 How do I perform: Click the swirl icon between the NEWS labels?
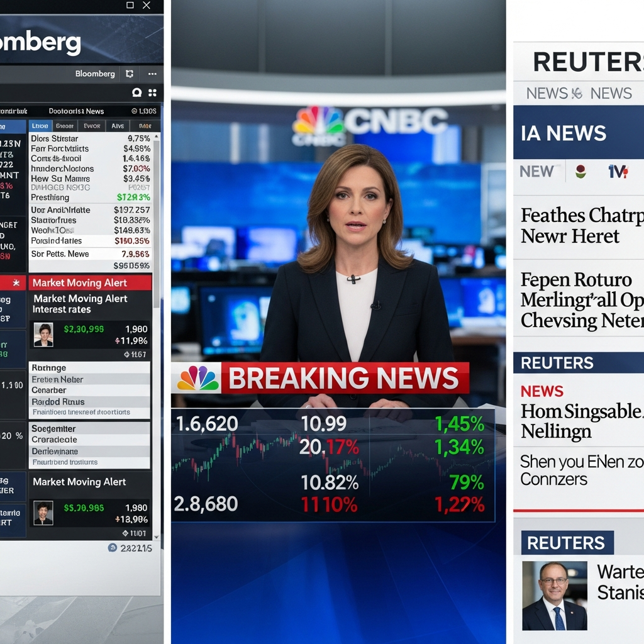pyautogui.click(x=577, y=93)
